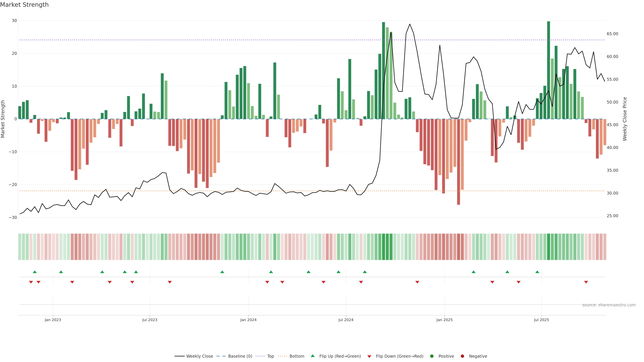Click the Jul 2023 x-axis label
The image size is (644, 362).
click(150, 320)
